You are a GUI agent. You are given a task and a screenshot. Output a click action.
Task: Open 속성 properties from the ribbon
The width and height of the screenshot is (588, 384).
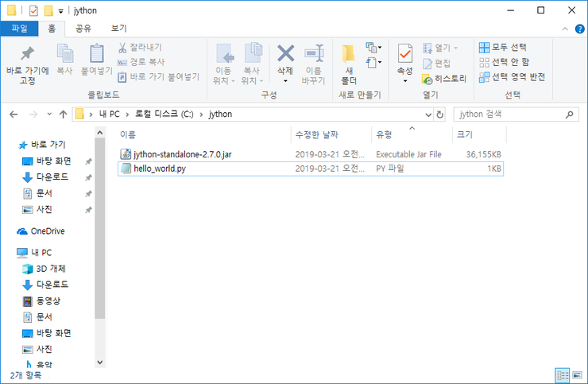(x=405, y=54)
